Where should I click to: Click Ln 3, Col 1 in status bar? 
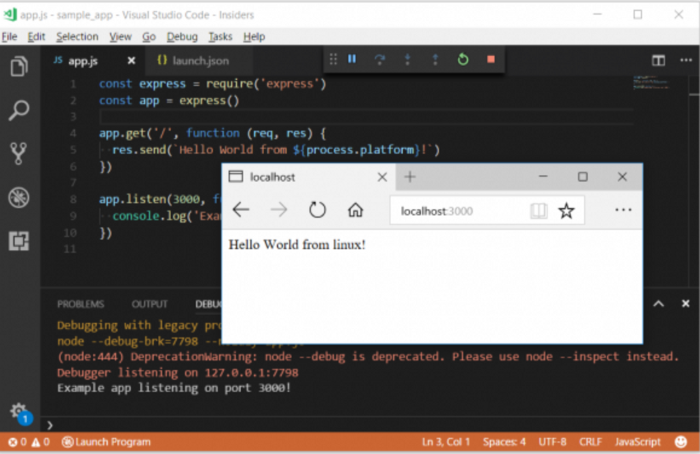(x=446, y=442)
